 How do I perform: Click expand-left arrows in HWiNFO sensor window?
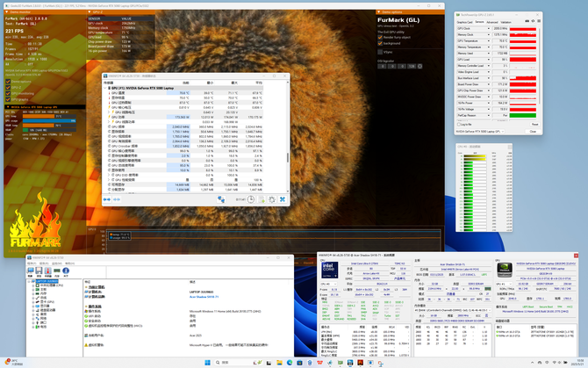(x=107, y=199)
